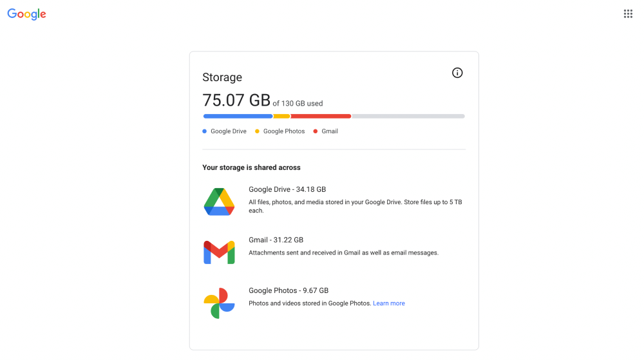Viewport: 644px width, 360px height.
Task: Click the blue Drive segment of storage bar
Action: [238, 116]
